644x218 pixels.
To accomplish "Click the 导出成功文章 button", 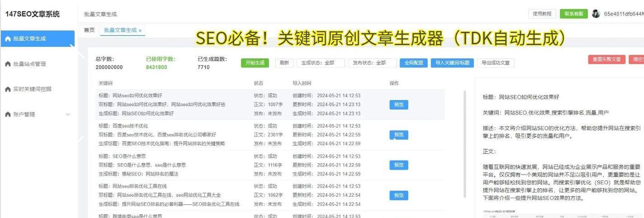I will tap(495, 63).
